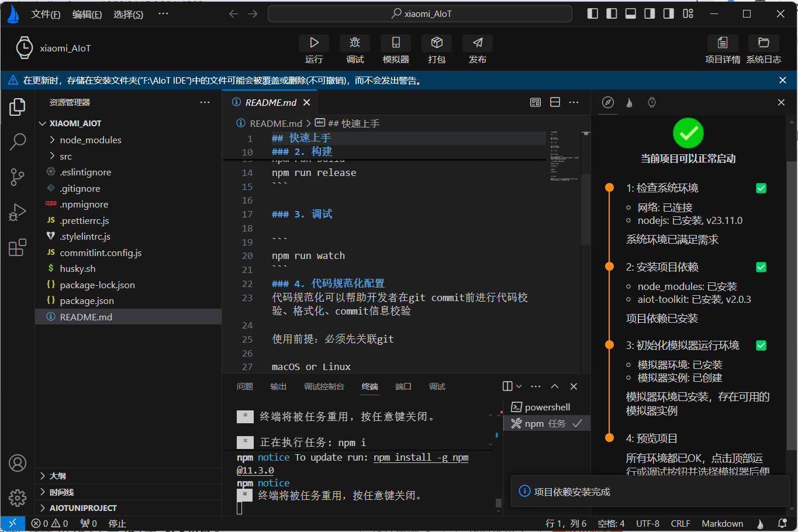Close the README.md editor tab
798x532 pixels.
tap(306, 102)
